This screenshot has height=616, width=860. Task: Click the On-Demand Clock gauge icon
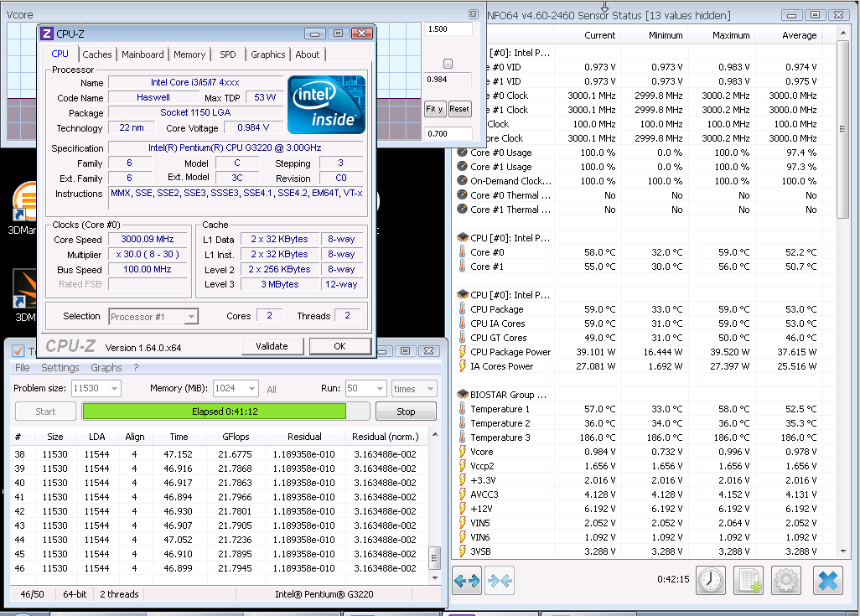[463, 181]
